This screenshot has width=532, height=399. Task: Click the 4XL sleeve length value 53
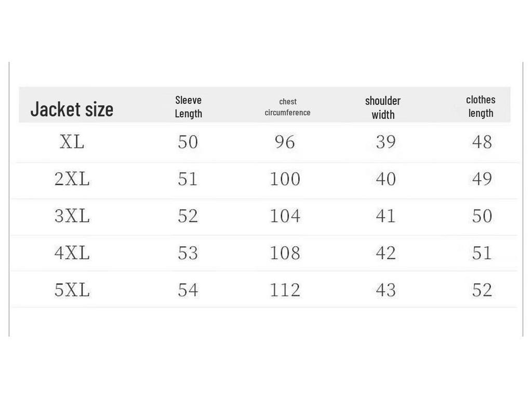pyautogui.click(x=188, y=253)
